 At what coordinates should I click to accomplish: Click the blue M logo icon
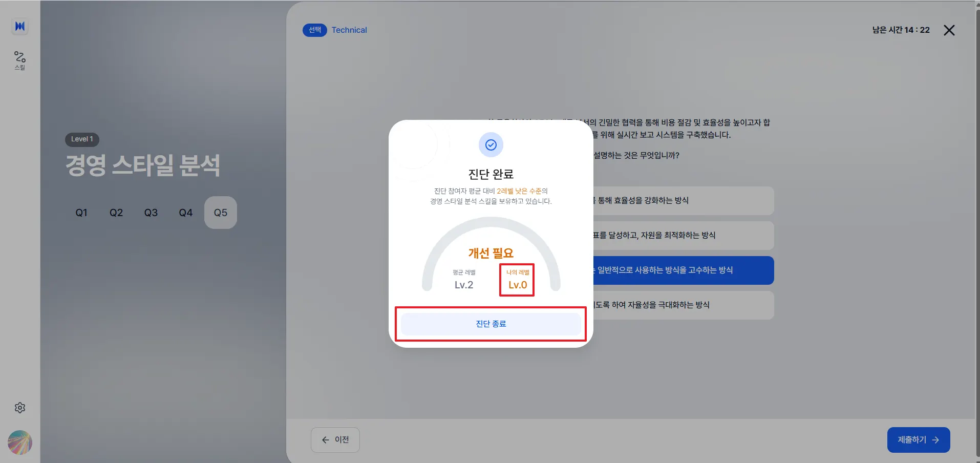pyautogui.click(x=20, y=26)
